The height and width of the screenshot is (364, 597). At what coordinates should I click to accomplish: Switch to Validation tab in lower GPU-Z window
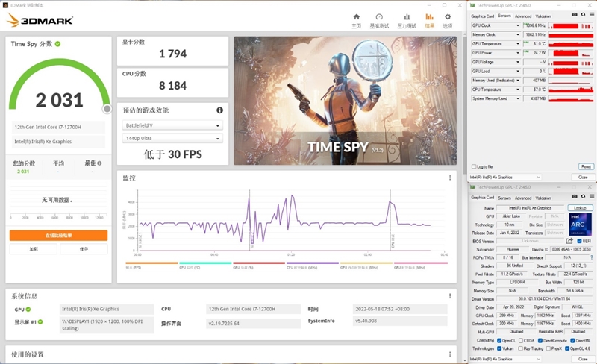coord(543,198)
